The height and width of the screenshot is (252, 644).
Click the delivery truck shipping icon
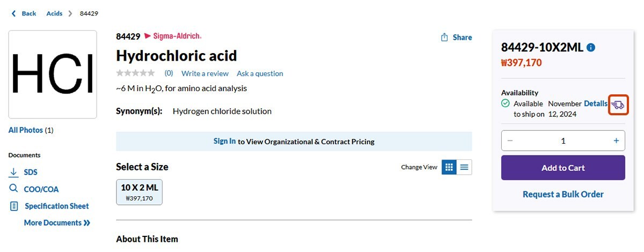point(618,105)
